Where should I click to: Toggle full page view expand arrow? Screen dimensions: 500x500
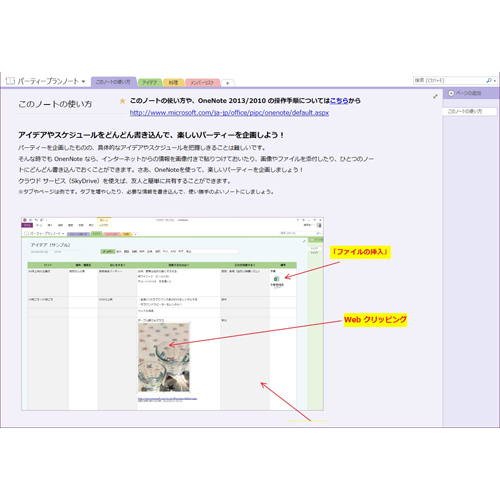[435, 96]
